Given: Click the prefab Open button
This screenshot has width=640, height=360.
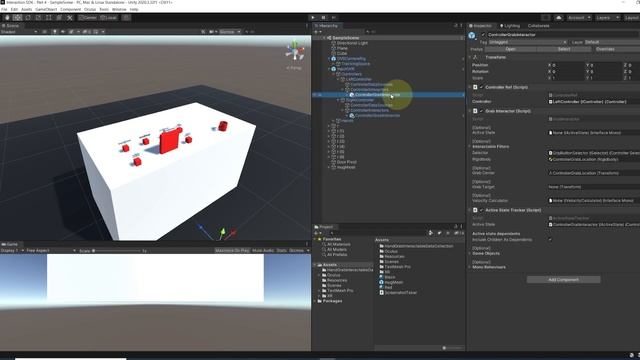Looking at the screenshot, I should [510, 49].
